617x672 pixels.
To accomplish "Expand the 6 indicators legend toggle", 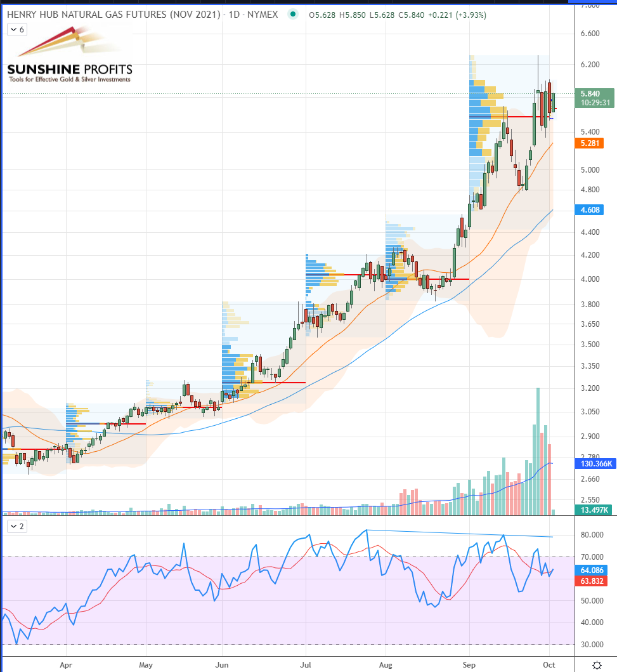I will [17, 30].
